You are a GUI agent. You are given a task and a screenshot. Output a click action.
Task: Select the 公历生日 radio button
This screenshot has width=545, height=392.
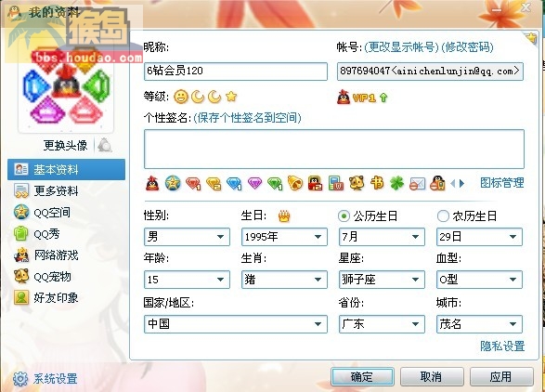point(344,216)
